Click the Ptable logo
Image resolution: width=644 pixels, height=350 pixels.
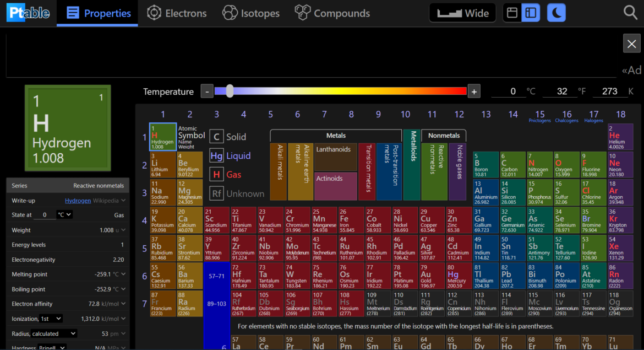28,12
